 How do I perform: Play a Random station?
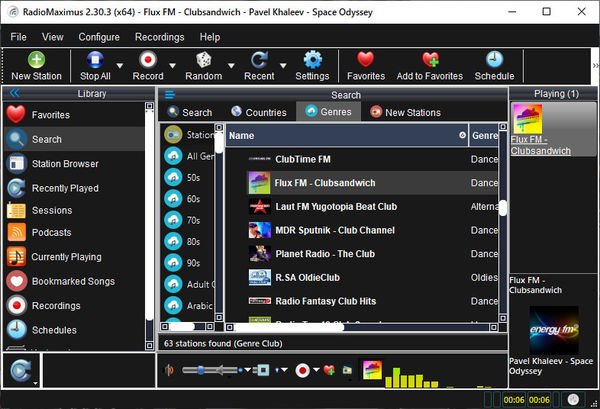(204, 66)
